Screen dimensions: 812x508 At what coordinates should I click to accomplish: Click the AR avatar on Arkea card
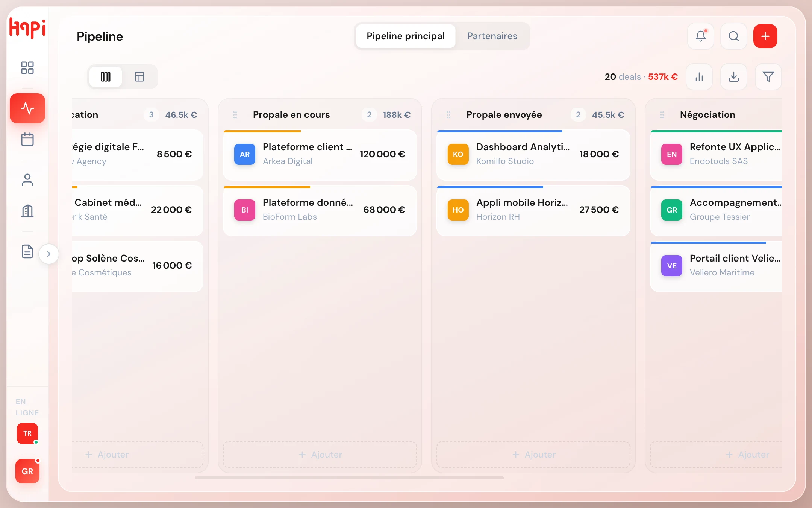[245, 154]
